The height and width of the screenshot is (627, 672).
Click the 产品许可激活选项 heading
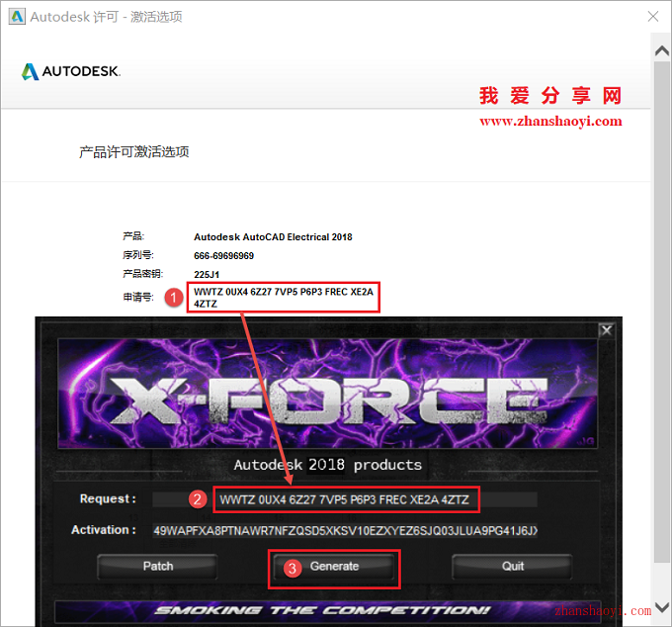tap(134, 152)
